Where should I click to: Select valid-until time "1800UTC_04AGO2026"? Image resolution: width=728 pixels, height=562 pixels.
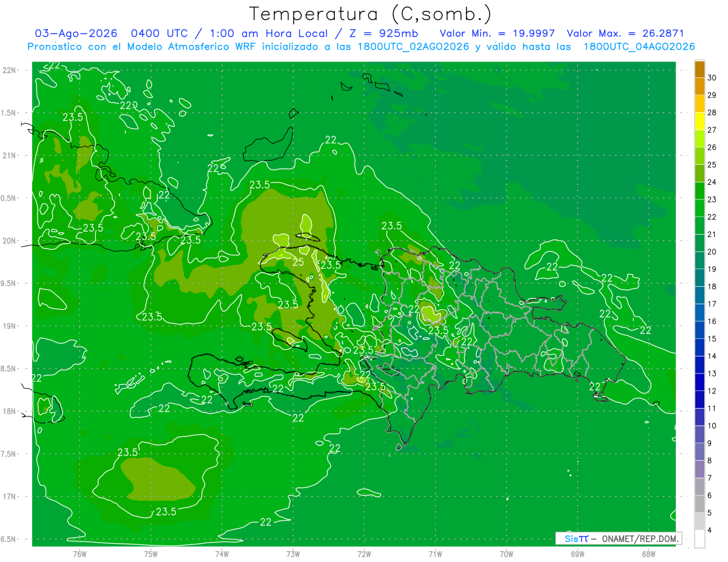click(639, 47)
